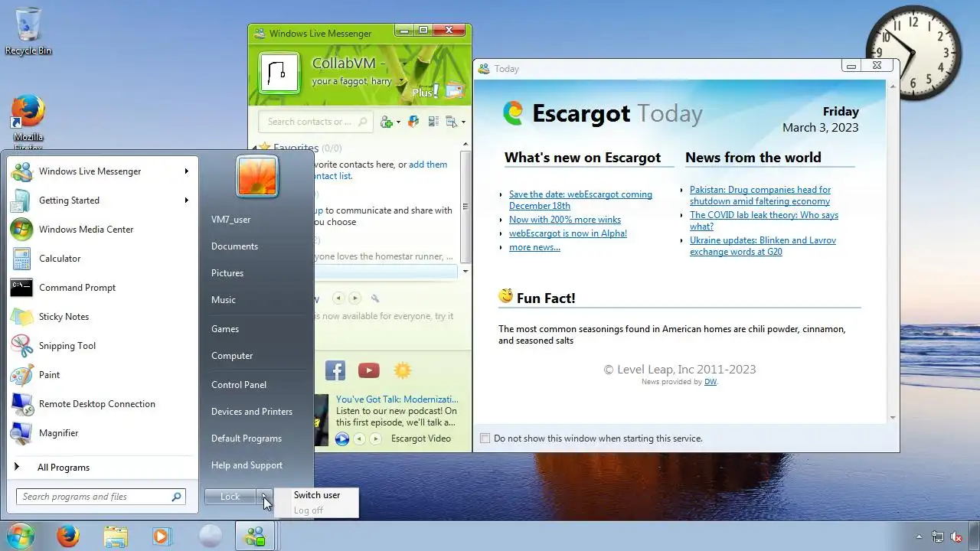Screen dimensions: 980x551
Task: Click the muted volume tray icon
Action: [x=956, y=537]
